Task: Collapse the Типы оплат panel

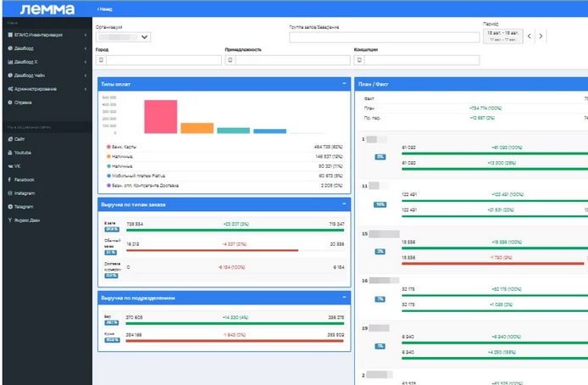Action: 344,83
